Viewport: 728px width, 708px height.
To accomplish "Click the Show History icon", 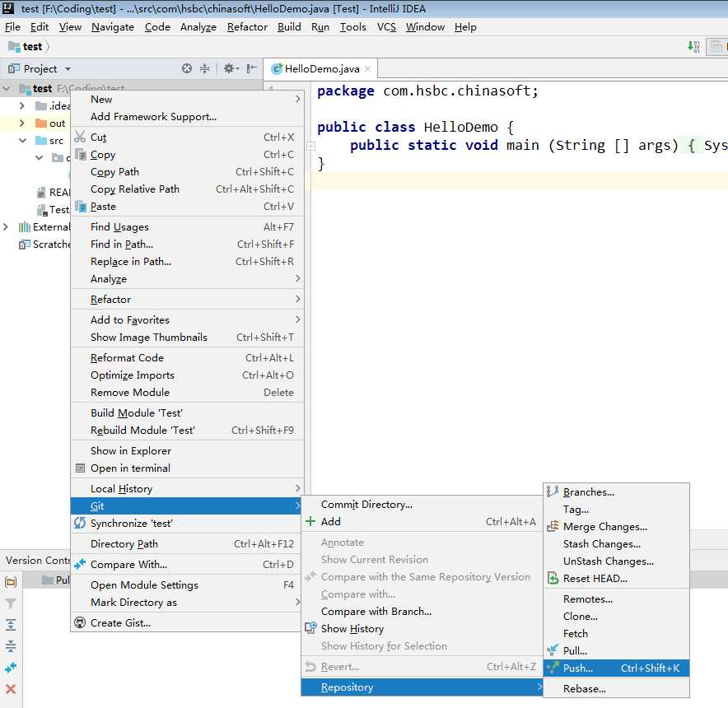I will pyautogui.click(x=310, y=628).
